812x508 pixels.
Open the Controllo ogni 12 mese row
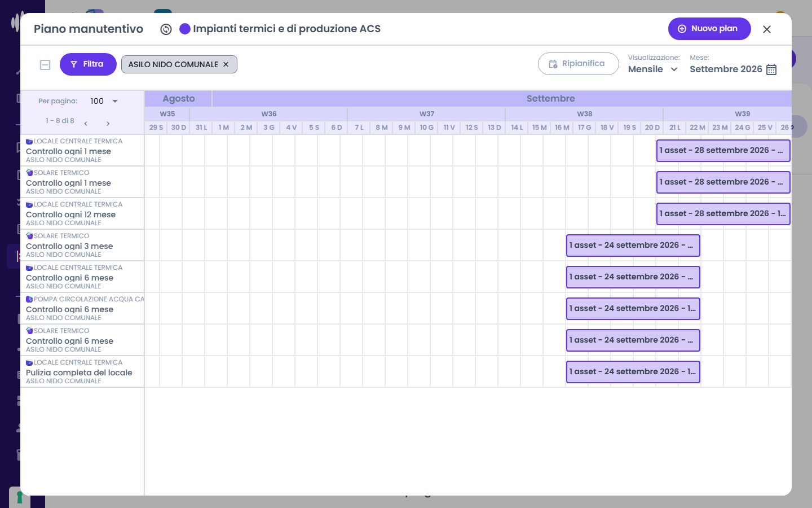click(82, 213)
